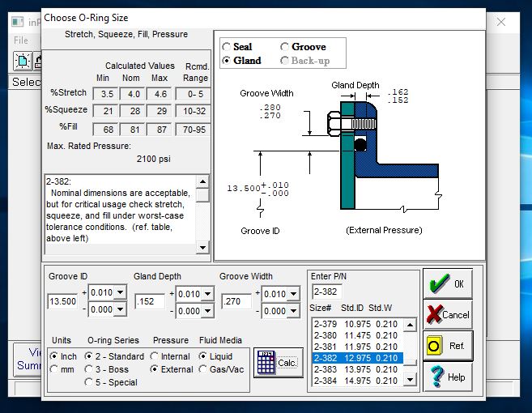Open the O-ring Ref. button

[x=448, y=346]
